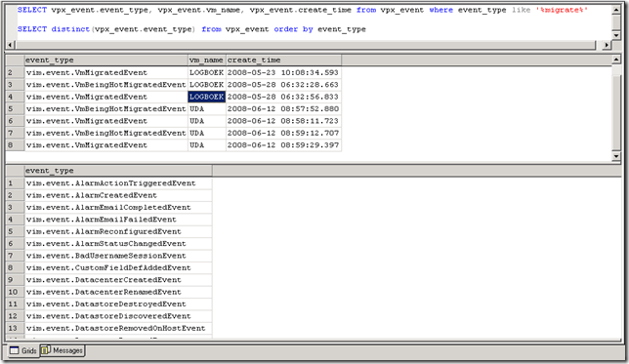Select vim.event.AlarmReconfiguredEvent cell
The height and width of the screenshot is (364, 629).
click(x=118, y=231)
